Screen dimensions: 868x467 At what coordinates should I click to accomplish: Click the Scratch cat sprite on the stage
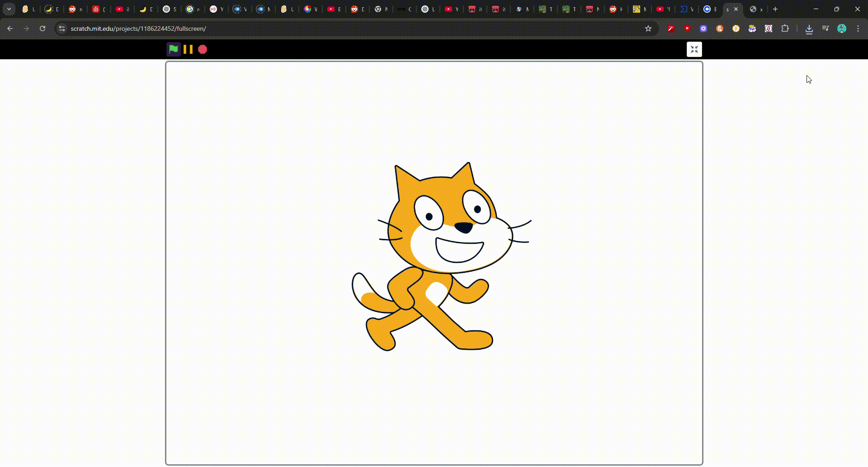441,257
